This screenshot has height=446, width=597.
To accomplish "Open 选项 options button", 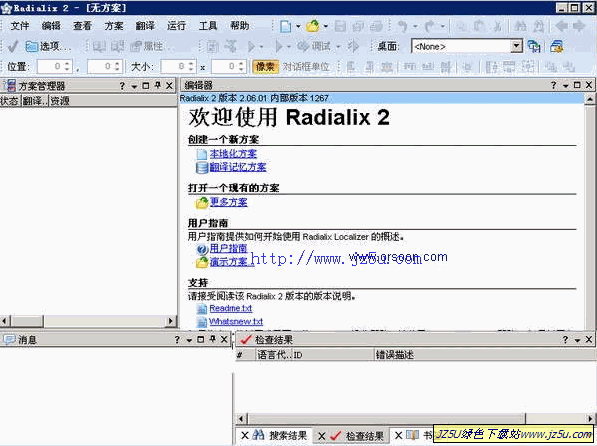I will click(48, 46).
